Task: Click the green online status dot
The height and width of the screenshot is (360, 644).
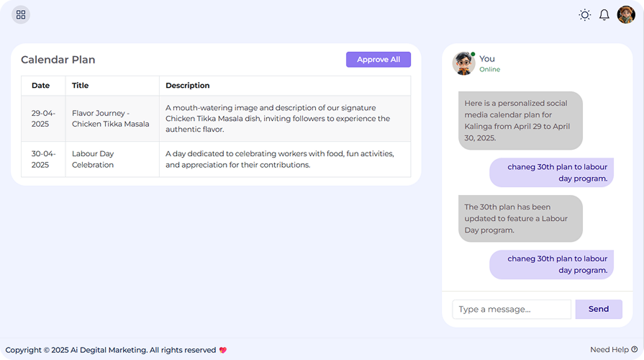Action: pyautogui.click(x=473, y=54)
